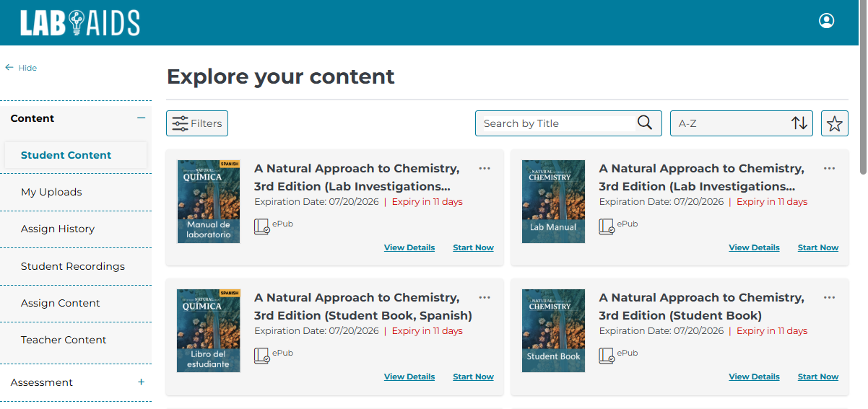View Details for Lab Manual book
Image resolution: width=868 pixels, height=409 pixels.
pyautogui.click(x=755, y=247)
